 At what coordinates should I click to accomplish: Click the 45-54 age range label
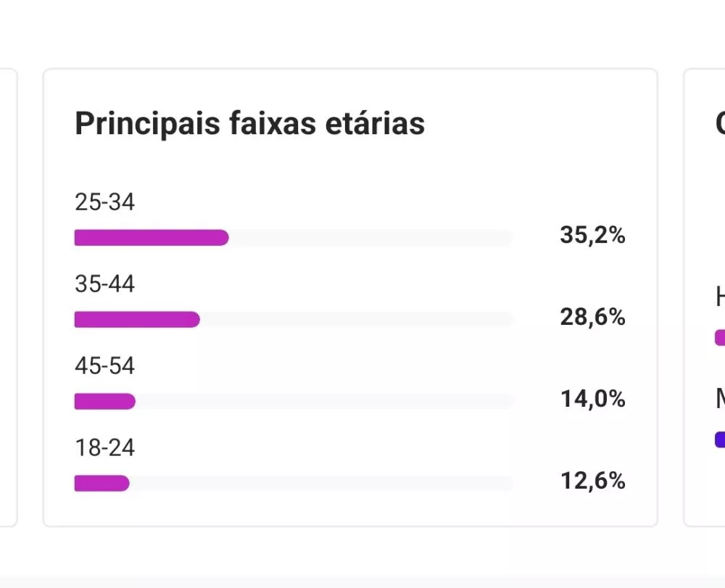click(x=104, y=366)
